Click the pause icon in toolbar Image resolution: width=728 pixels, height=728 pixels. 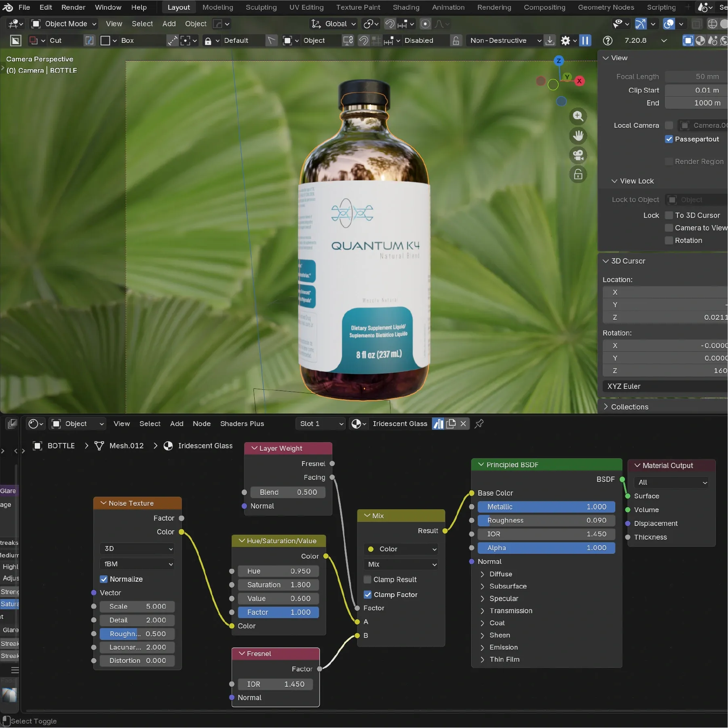(x=585, y=40)
